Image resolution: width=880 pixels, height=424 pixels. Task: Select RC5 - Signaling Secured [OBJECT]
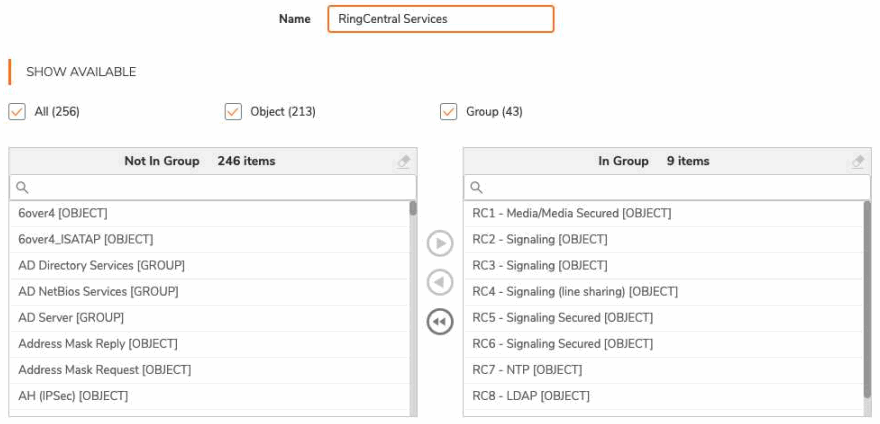tap(663, 317)
